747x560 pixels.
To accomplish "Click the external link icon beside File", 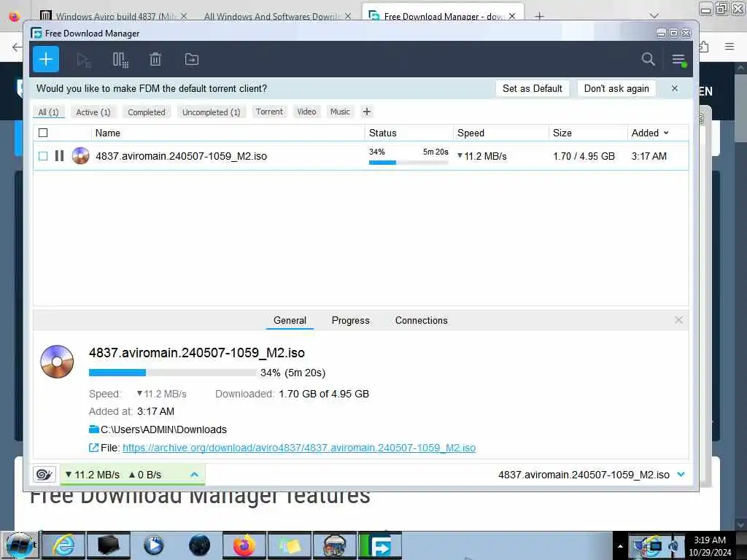I will [93, 448].
